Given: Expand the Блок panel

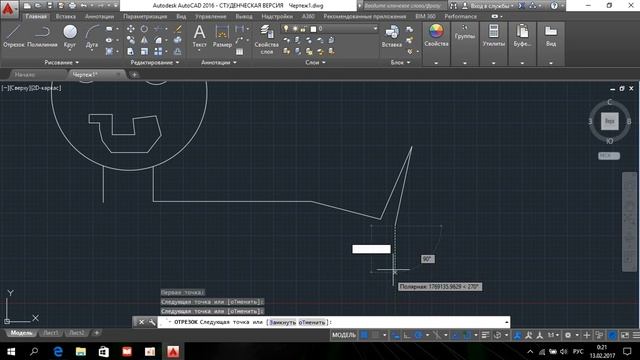Looking at the screenshot, I should (400, 62).
